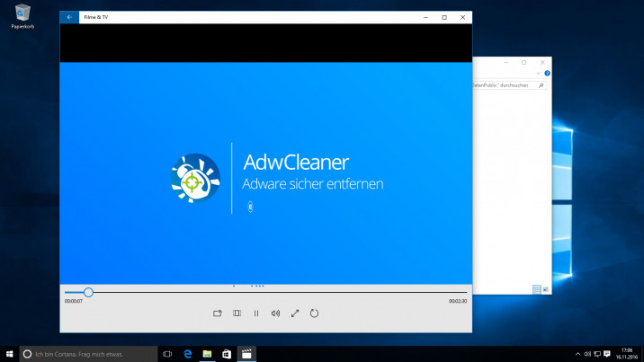Cast video to another device
Screen dimensions: 644x362
pos(218,313)
